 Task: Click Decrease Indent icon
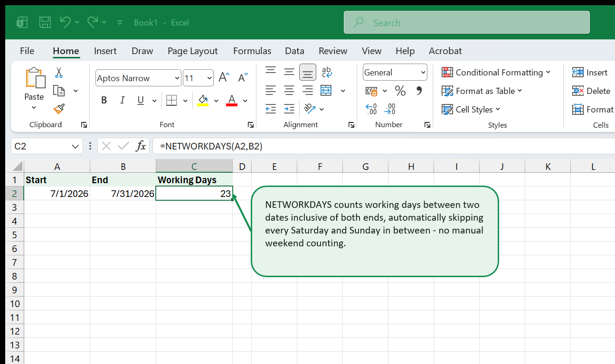[271, 109]
